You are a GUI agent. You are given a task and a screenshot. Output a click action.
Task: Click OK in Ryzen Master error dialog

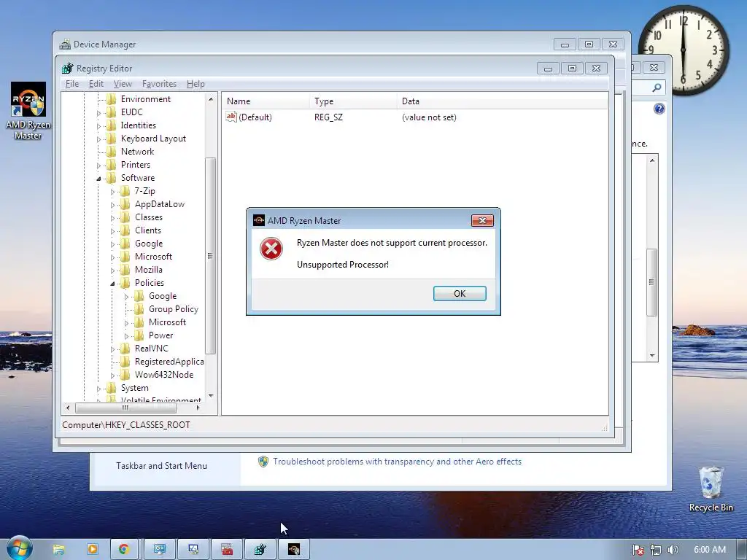(460, 293)
